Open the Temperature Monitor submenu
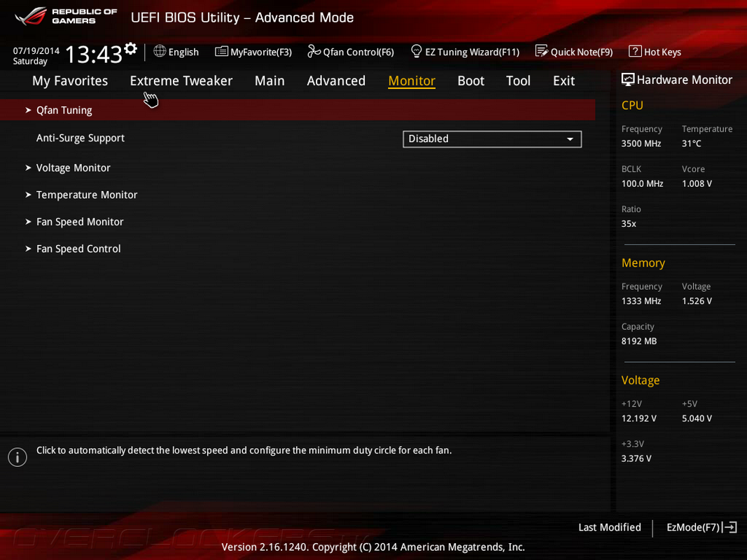The height and width of the screenshot is (560, 747). [87, 195]
